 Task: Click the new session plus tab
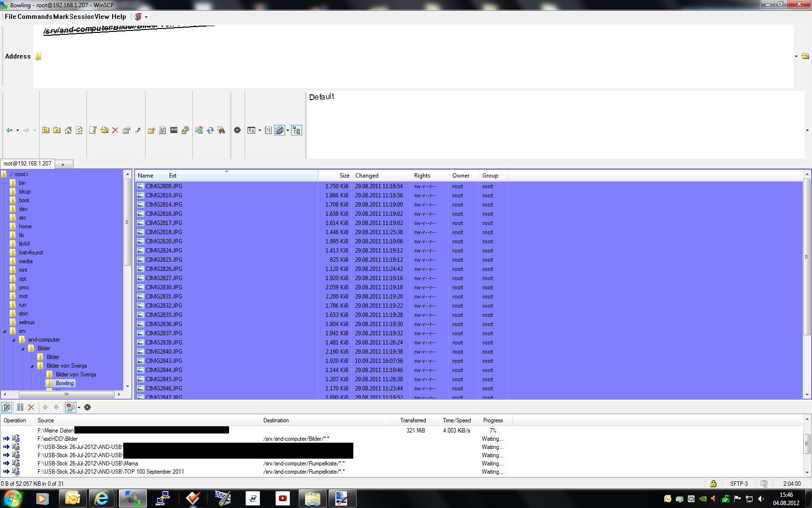(x=63, y=164)
